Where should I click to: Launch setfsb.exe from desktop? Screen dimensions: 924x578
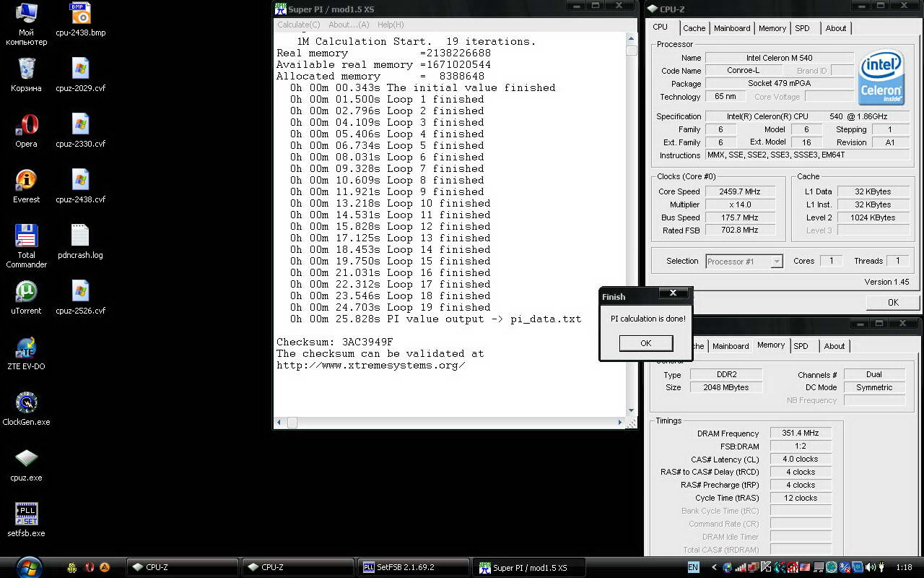pos(26,520)
